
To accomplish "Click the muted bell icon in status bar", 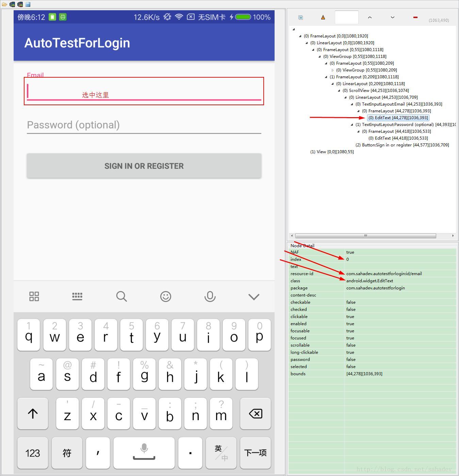I will (x=167, y=17).
